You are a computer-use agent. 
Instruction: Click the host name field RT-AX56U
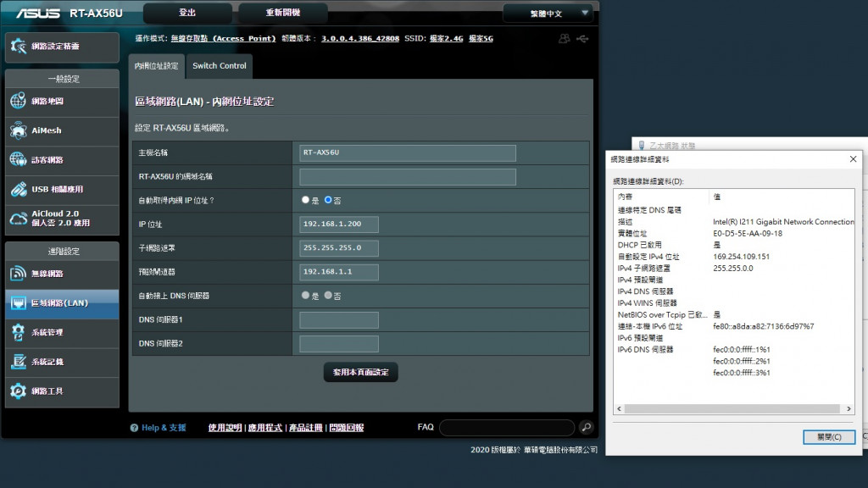tap(408, 152)
